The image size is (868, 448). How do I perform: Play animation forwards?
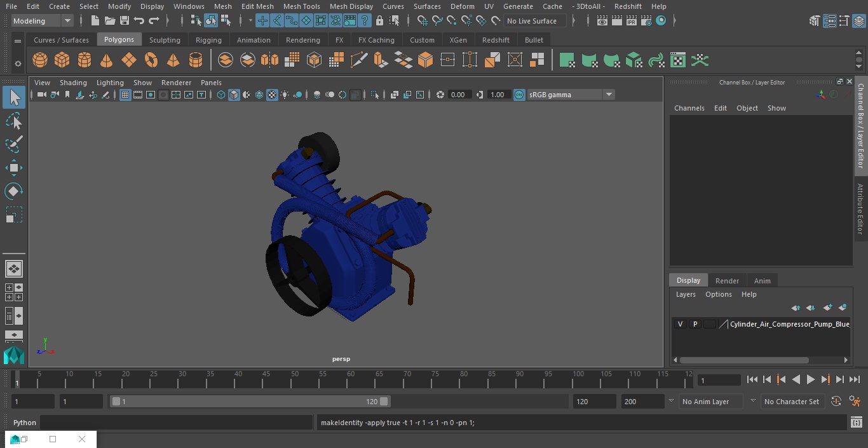[810, 379]
